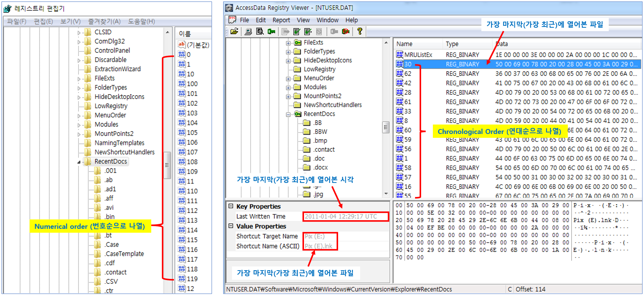Collapse the Value Properties section
Screen dimensions: 644x296
[230, 226]
